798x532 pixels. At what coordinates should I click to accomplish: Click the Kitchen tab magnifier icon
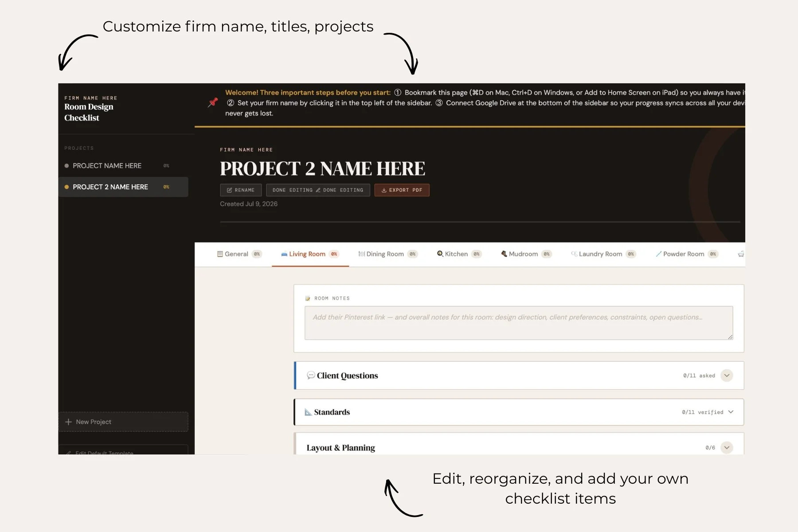(440, 254)
